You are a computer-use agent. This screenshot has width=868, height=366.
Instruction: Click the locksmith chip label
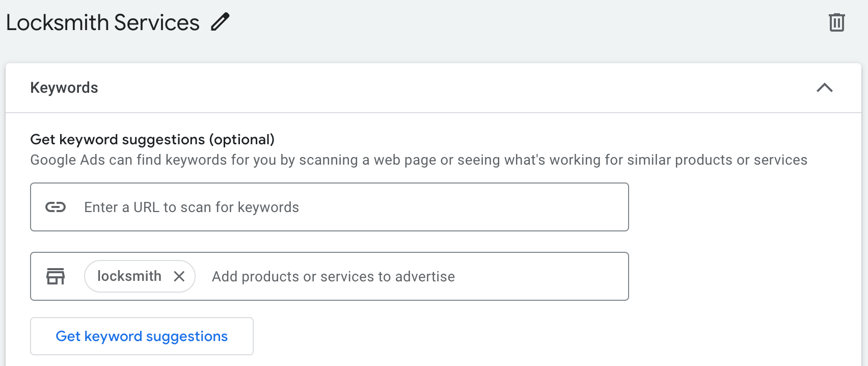click(129, 276)
